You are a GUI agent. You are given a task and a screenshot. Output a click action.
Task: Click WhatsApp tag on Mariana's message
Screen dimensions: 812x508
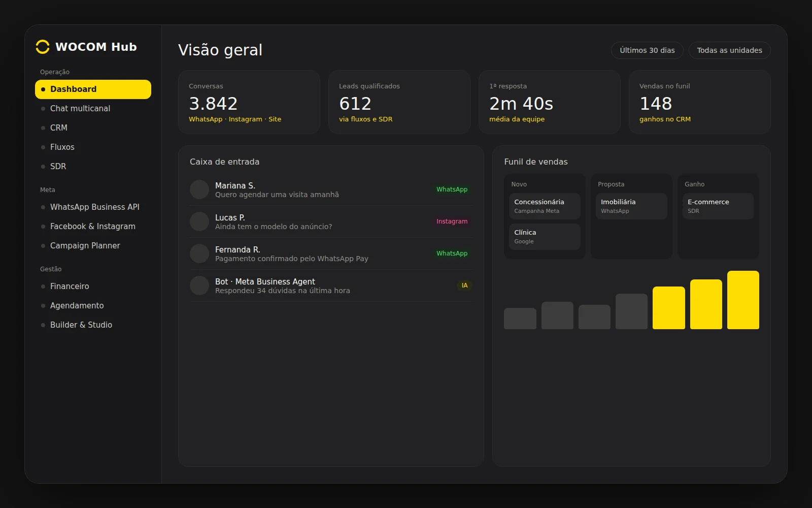point(452,189)
